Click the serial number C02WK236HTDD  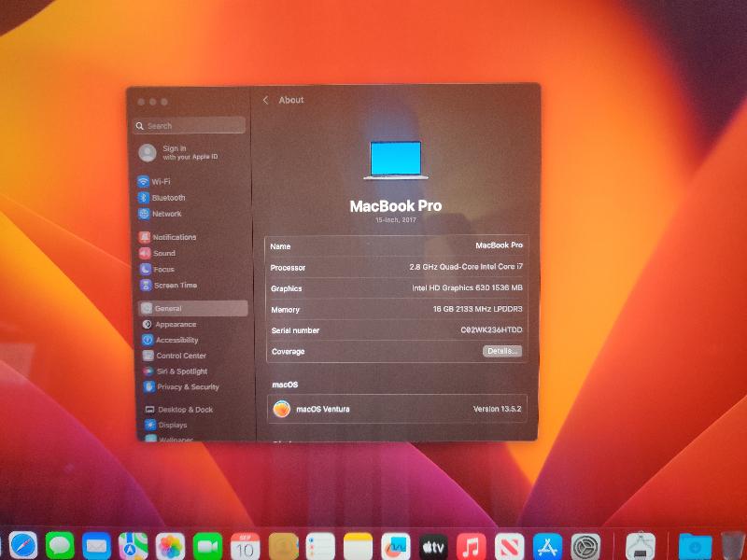tap(491, 329)
